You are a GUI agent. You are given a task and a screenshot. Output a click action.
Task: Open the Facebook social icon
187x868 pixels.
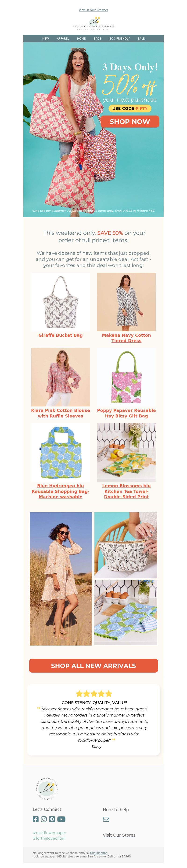pyautogui.click(x=36, y=819)
